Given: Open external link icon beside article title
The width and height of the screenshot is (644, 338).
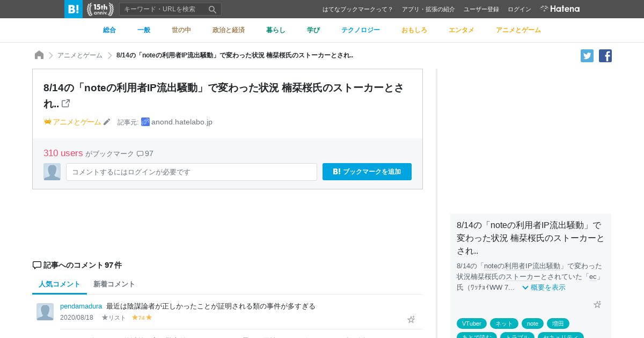Looking at the screenshot, I should [66, 103].
